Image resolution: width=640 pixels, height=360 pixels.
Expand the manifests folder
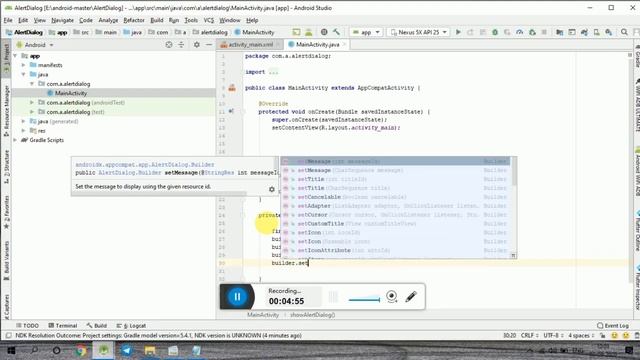point(24,65)
